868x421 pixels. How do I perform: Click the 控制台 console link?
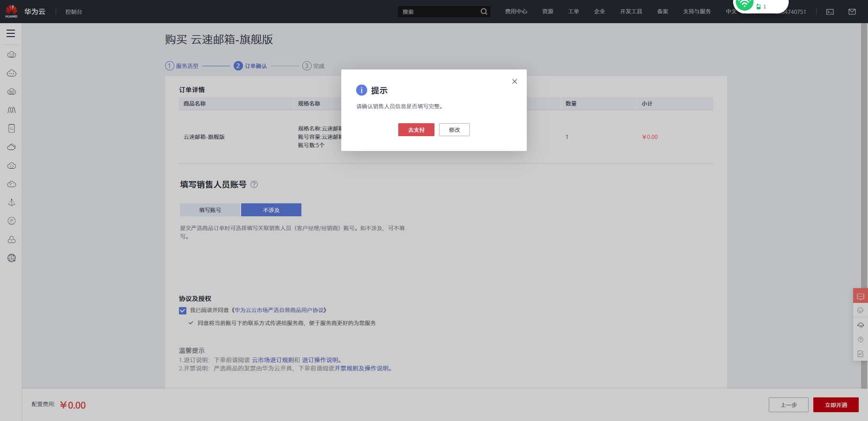[74, 12]
